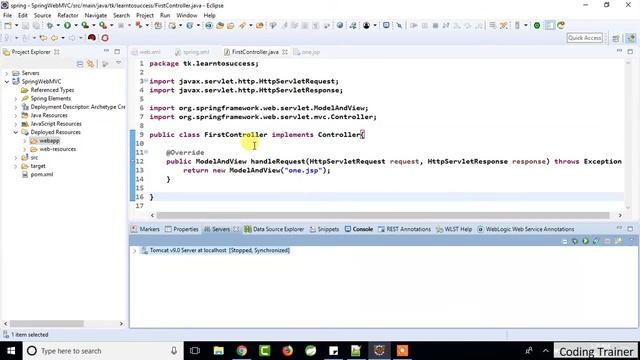Click the Debug bug icon in toolbar

[50, 25]
